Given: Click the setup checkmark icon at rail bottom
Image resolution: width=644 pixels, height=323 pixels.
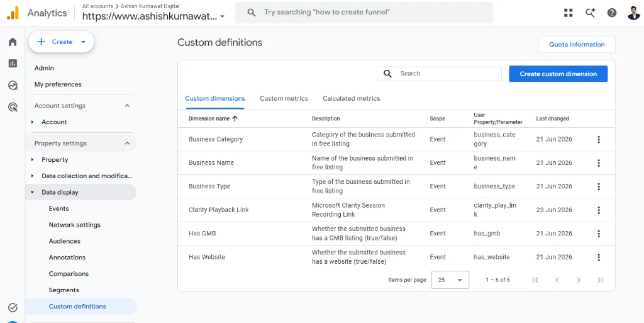Looking at the screenshot, I should tap(13, 307).
